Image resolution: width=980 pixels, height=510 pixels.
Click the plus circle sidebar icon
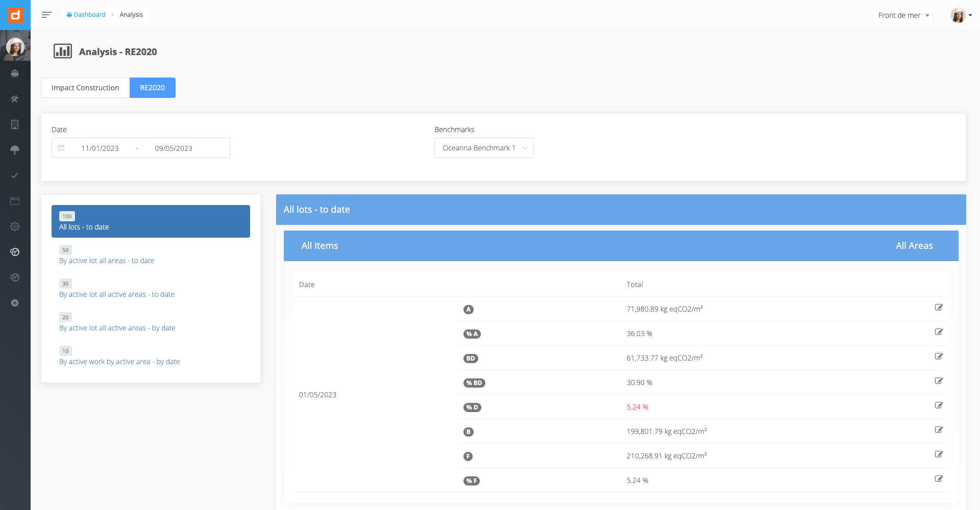15,303
